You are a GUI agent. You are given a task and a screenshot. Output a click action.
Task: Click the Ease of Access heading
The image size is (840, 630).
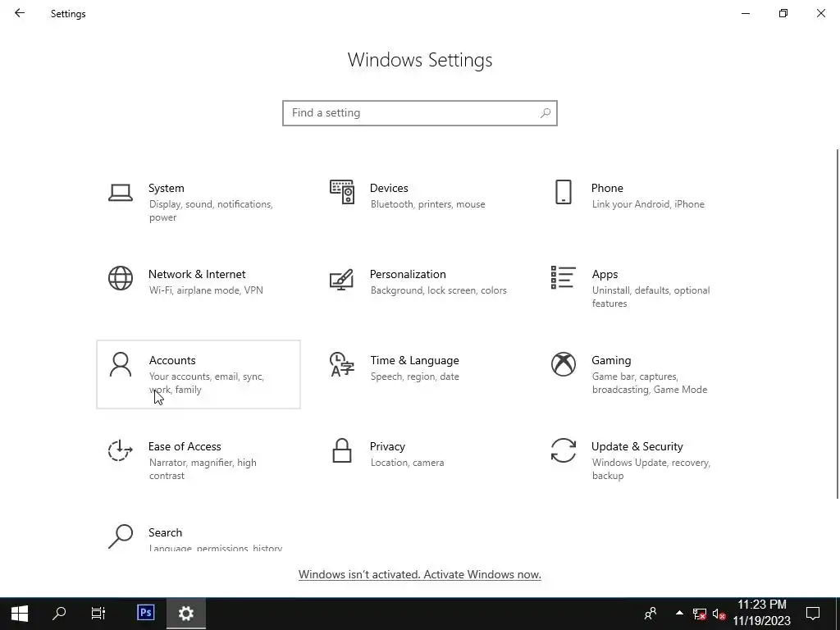coord(185,446)
